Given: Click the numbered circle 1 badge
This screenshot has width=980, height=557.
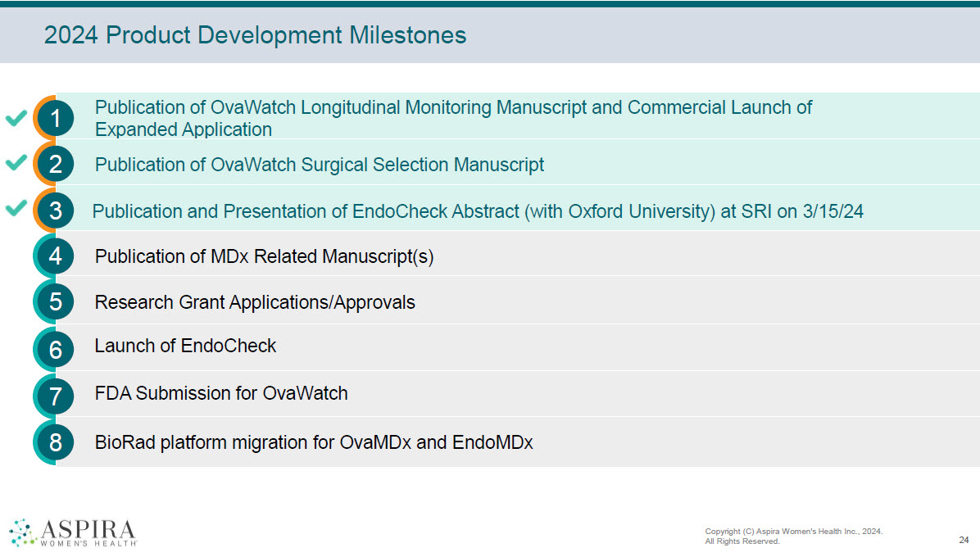Looking at the screenshot, I should [x=54, y=117].
